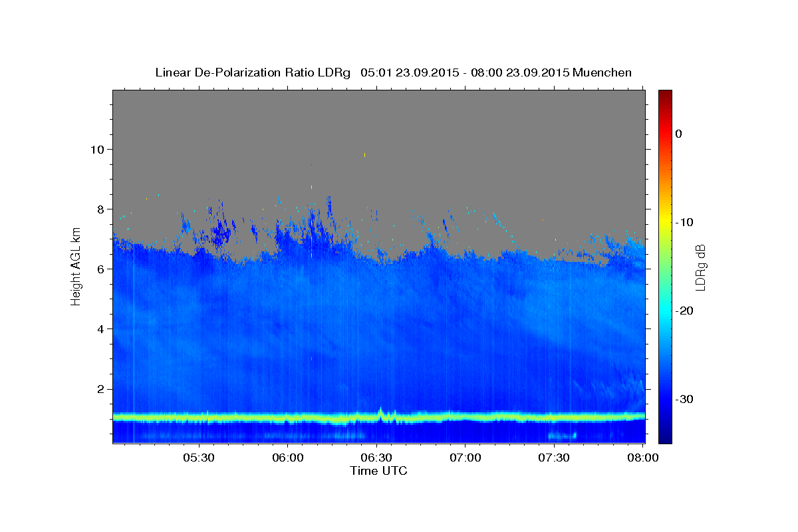Click the 'Height AGL km' axis title
The height and width of the screenshot is (532, 798).
(76, 266)
